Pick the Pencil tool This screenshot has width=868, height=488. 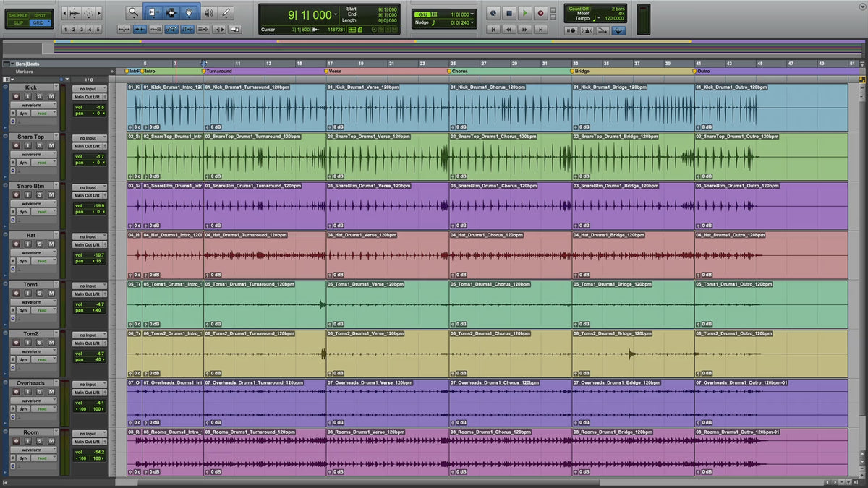point(226,12)
